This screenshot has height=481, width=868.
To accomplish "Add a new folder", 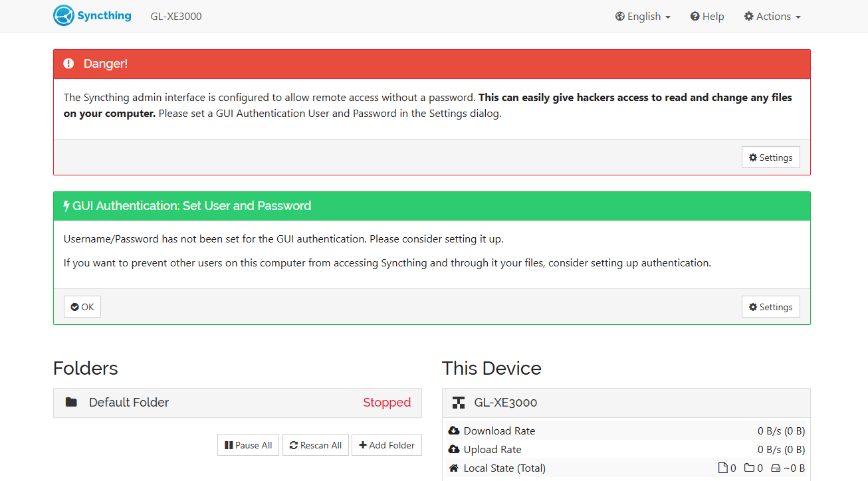I will [387, 445].
